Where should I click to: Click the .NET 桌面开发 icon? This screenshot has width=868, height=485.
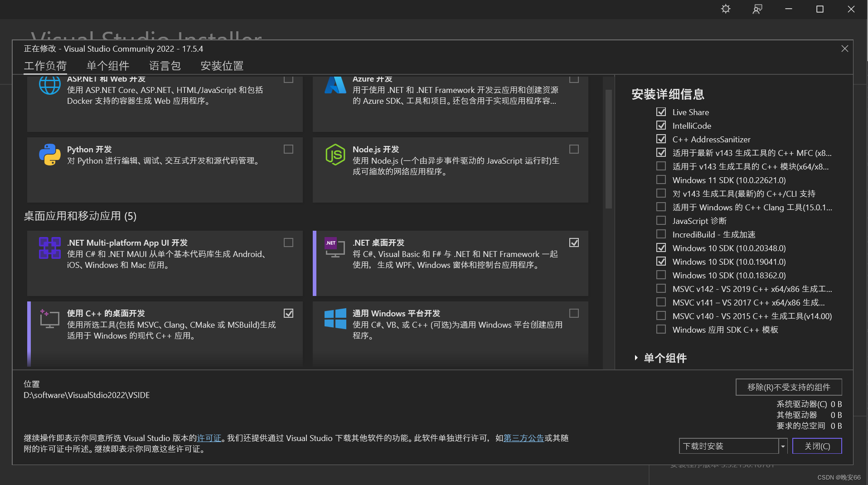pyautogui.click(x=335, y=248)
